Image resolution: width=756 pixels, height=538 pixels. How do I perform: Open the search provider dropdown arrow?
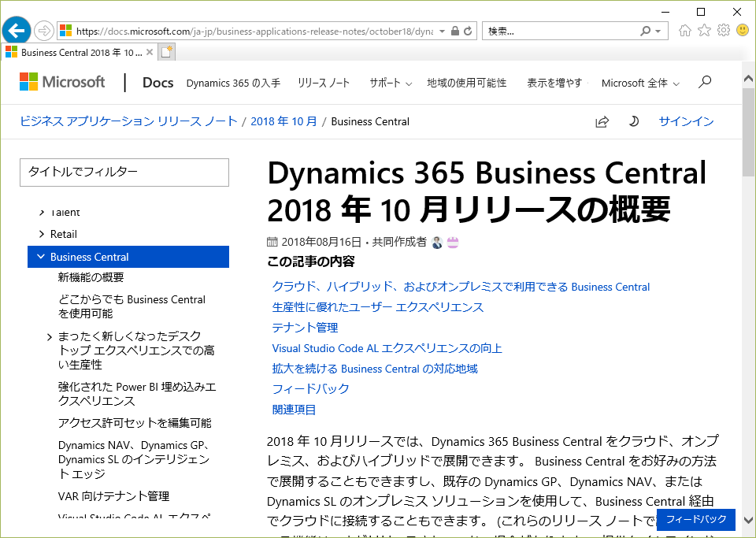pos(658,31)
